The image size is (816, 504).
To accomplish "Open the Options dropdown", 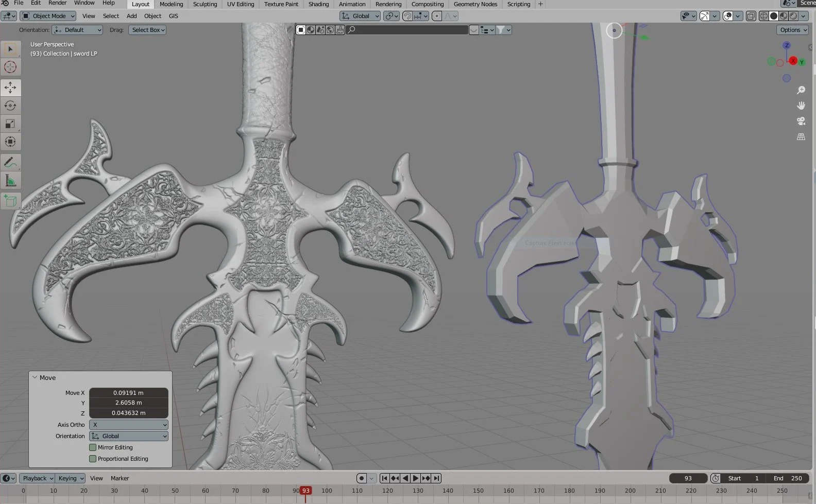I will (x=792, y=30).
